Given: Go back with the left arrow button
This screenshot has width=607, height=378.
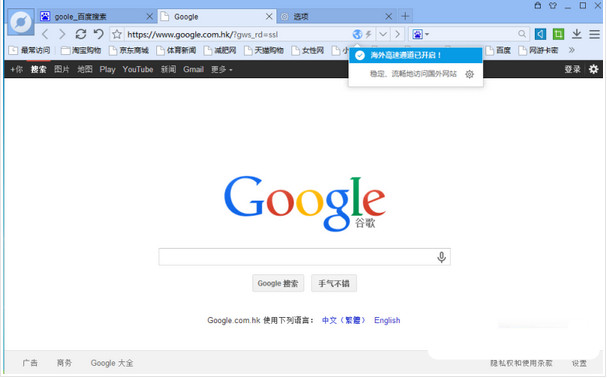Looking at the screenshot, I should click(x=45, y=34).
